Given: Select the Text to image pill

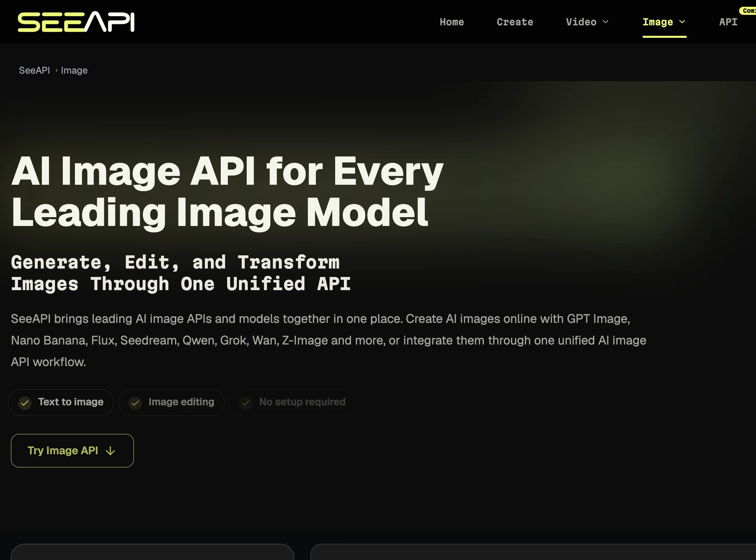Looking at the screenshot, I should tap(61, 402).
